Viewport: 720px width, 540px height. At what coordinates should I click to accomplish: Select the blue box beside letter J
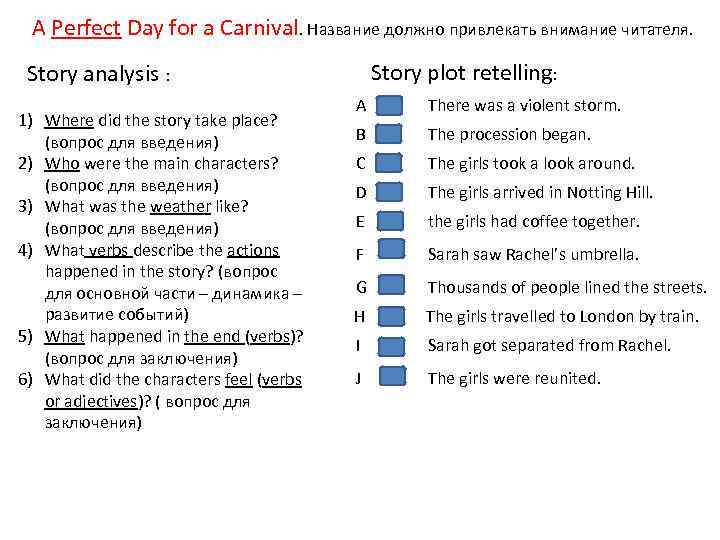(x=392, y=378)
